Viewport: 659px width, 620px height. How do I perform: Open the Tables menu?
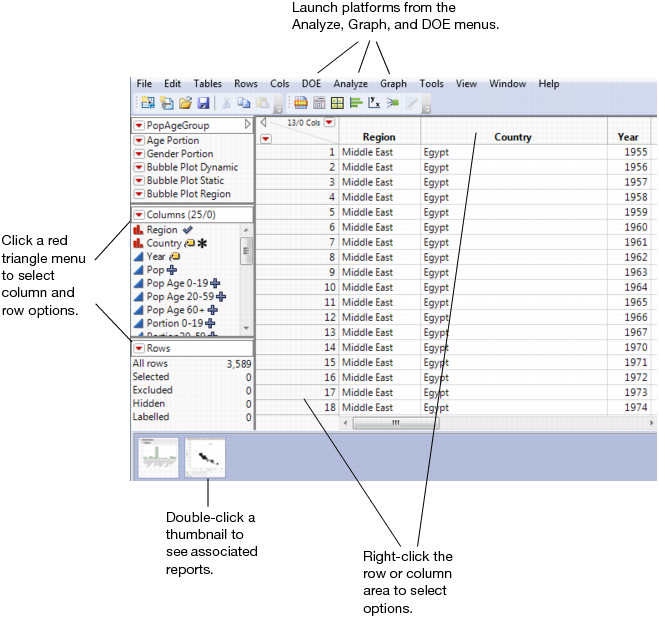[208, 84]
